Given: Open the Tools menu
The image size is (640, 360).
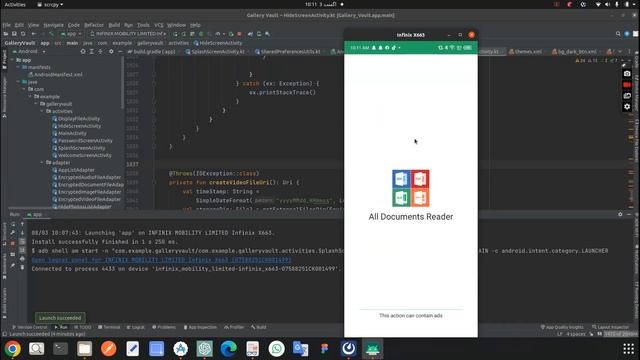Looking at the screenshot, I should click(x=143, y=25).
